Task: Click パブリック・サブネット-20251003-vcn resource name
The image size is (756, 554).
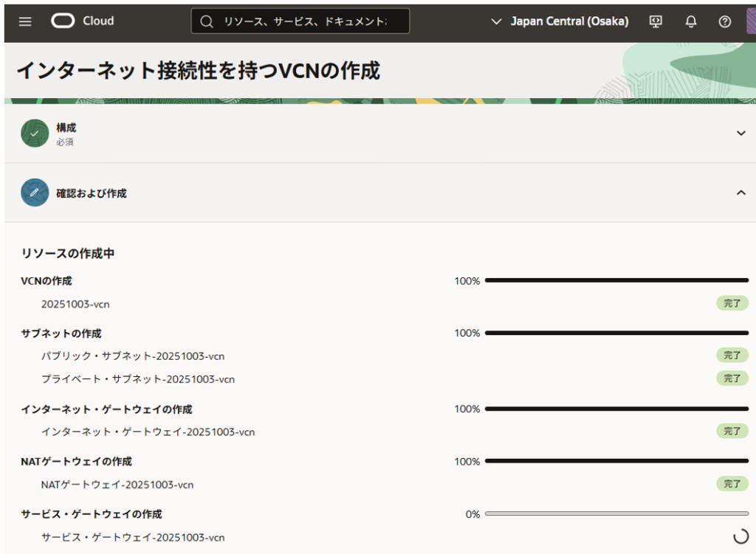Action: click(133, 356)
